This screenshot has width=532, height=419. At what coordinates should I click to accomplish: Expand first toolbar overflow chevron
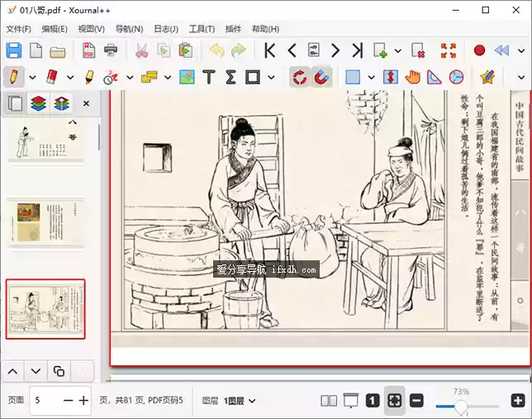click(521, 51)
